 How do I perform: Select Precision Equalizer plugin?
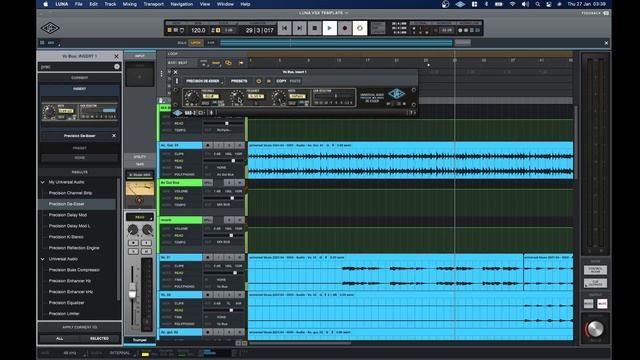pos(66,303)
